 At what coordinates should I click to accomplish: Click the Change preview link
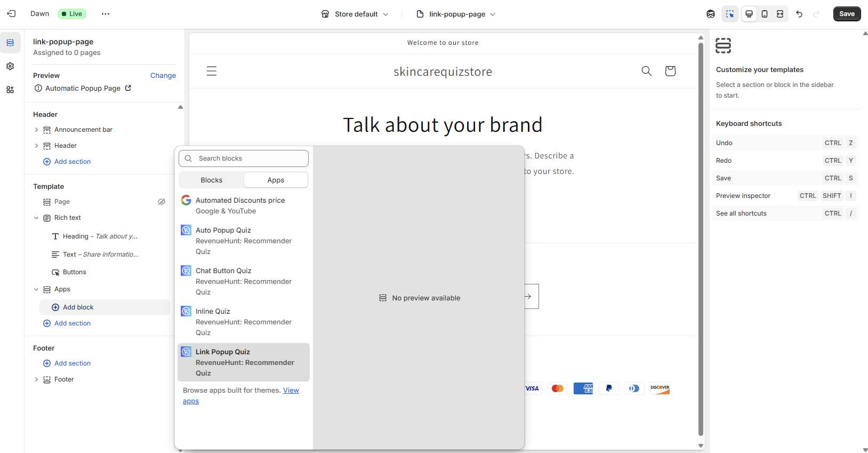tap(163, 76)
